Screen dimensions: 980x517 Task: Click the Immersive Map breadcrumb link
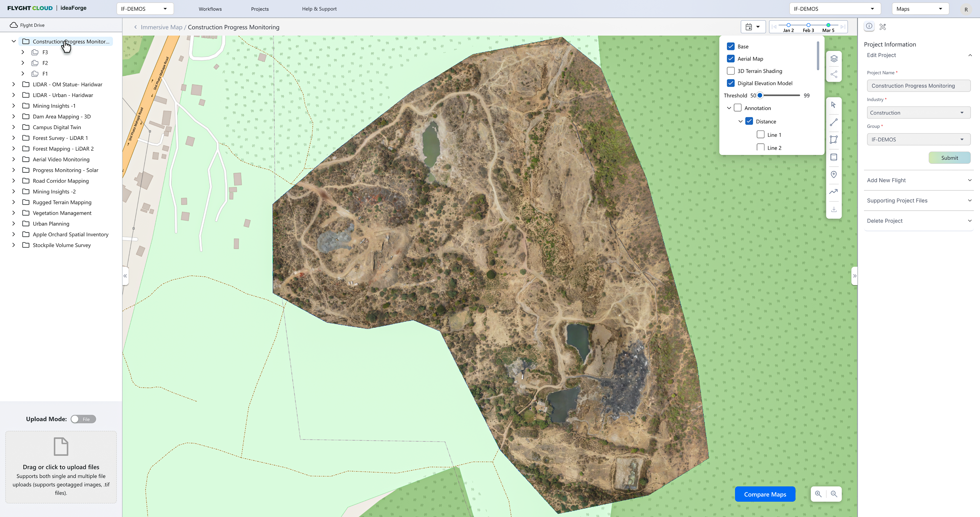161,27
